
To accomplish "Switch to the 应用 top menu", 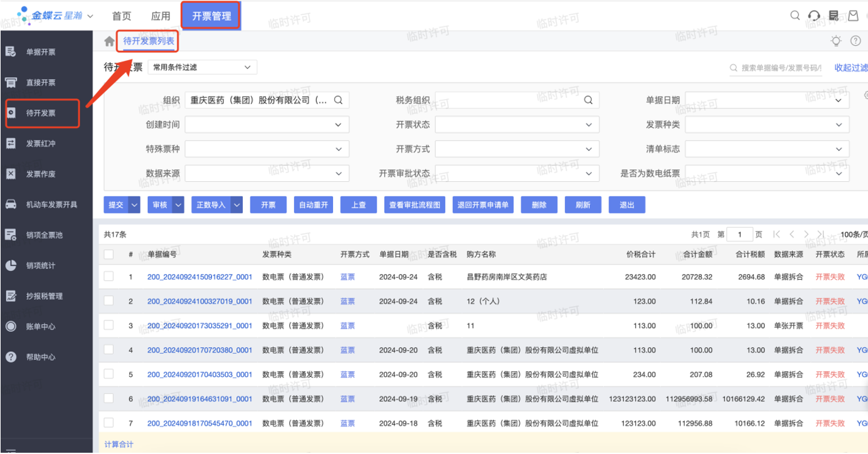I will (161, 16).
